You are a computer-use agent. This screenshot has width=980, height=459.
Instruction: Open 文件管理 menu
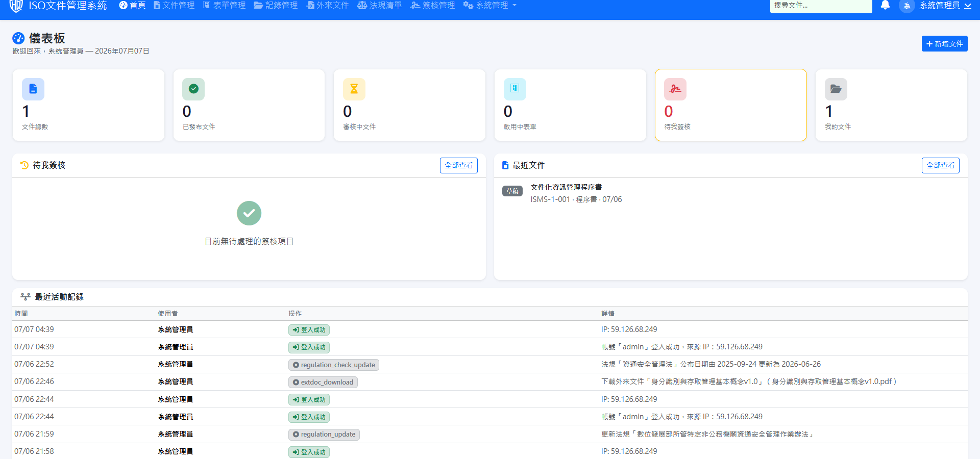tap(174, 5)
